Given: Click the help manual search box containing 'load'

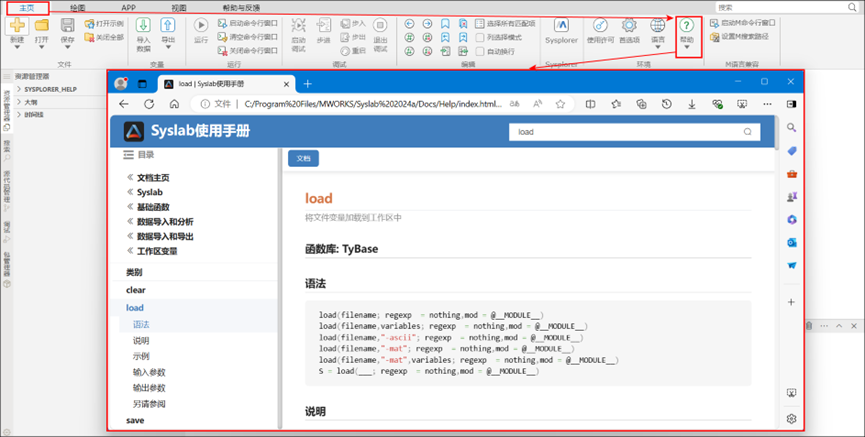Looking at the screenshot, I should coord(634,132).
